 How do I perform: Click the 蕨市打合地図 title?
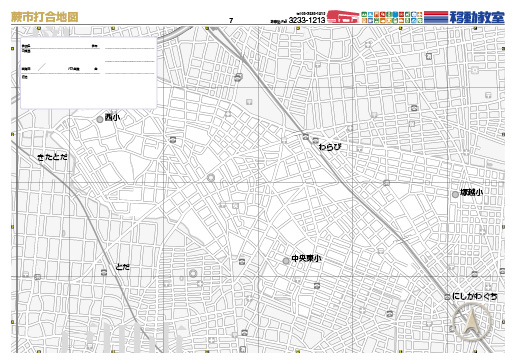pyautogui.click(x=45, y=17)
